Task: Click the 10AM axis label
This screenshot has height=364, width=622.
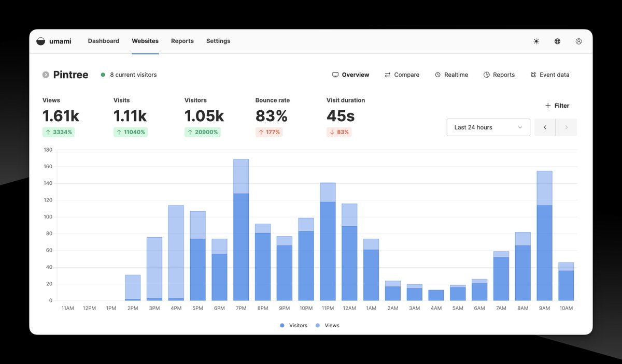Action: [566, 309]
